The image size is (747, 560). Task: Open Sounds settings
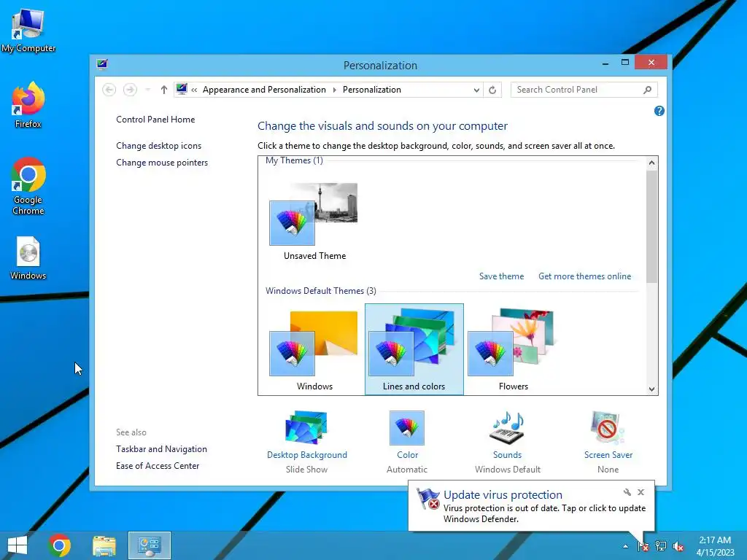(508, 441)
